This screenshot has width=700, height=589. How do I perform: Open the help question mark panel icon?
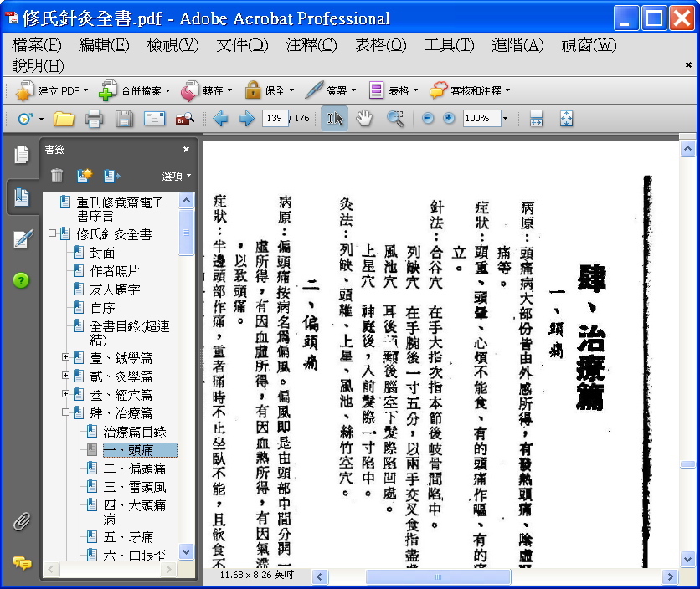click(x=21, y=280)
